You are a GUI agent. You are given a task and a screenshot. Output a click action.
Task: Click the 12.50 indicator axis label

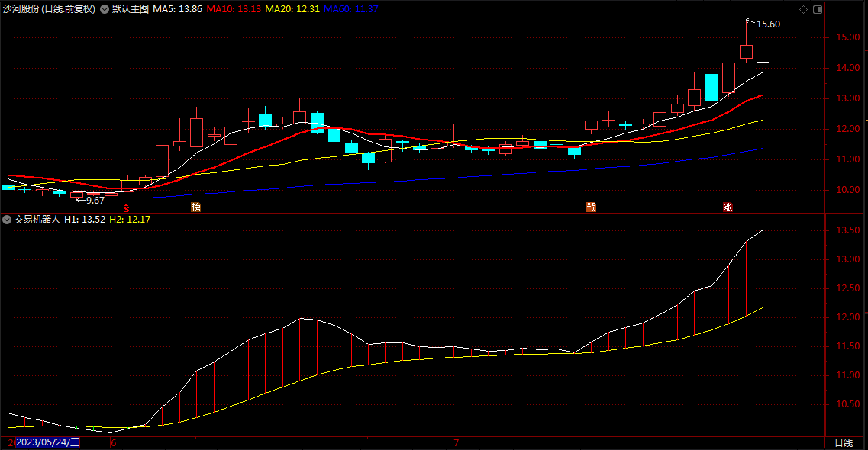coord(848,288)
